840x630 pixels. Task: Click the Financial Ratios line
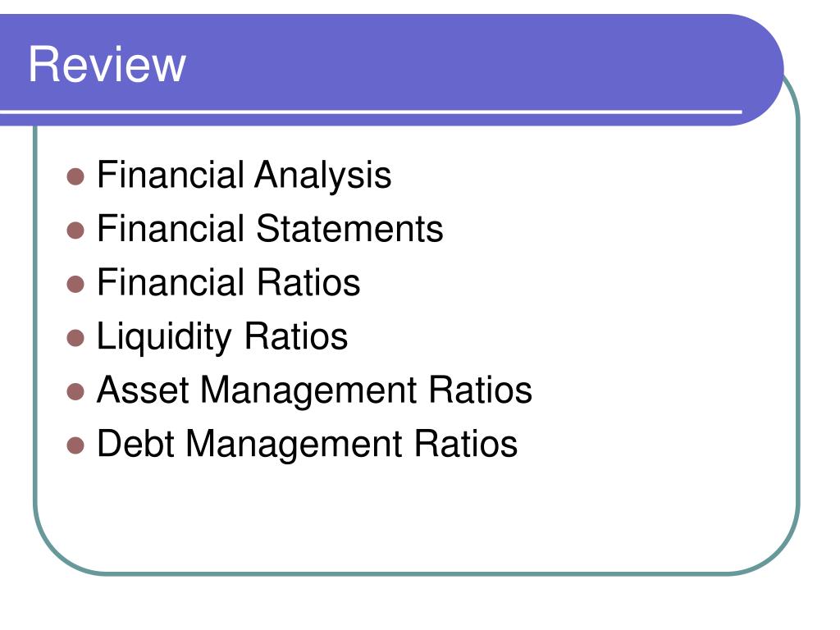coord(229,282)
